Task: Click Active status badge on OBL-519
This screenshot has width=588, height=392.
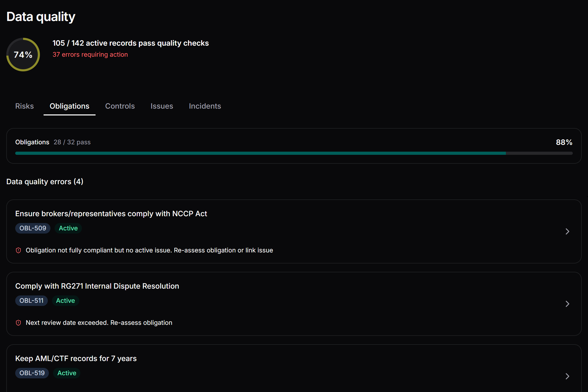Action: click(x=67, y=373)
